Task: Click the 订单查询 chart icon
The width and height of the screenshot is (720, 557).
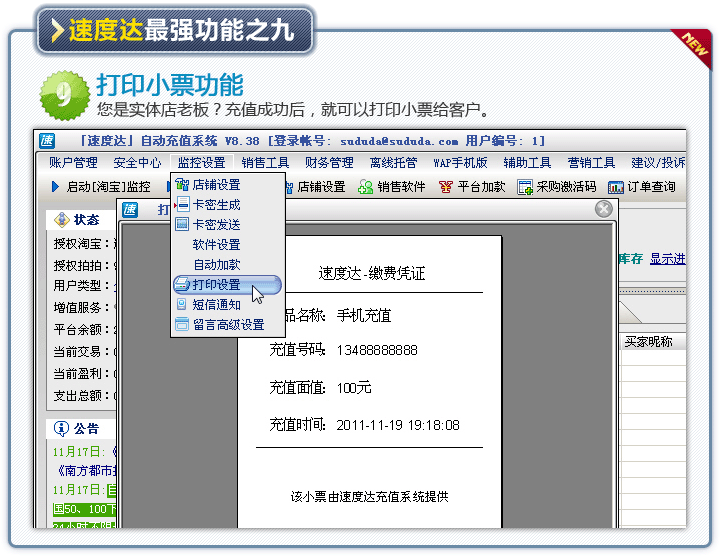Action: point(616,187)
